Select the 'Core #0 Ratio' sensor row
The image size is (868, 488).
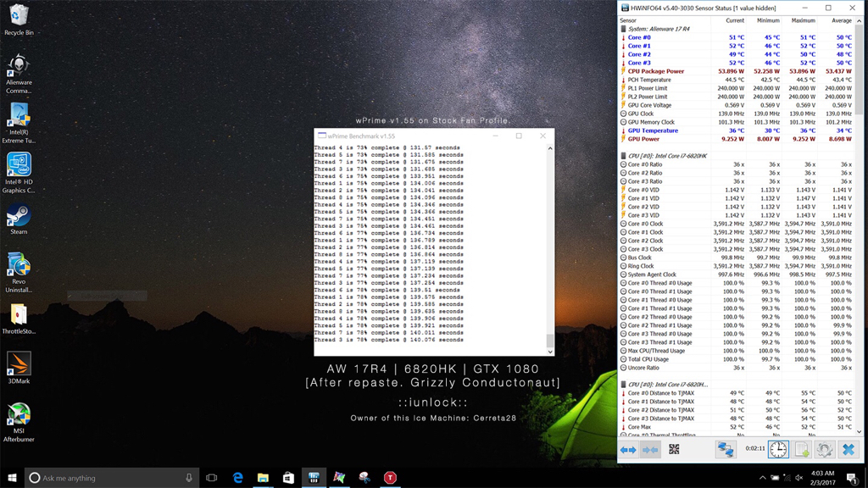(x=737, y=164)
